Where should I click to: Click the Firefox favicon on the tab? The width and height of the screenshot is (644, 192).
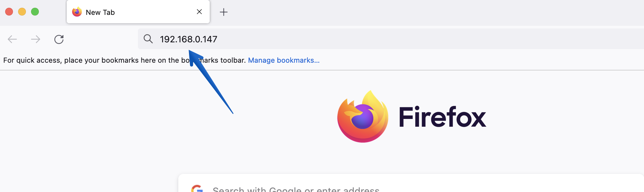[x=77, y=12]
